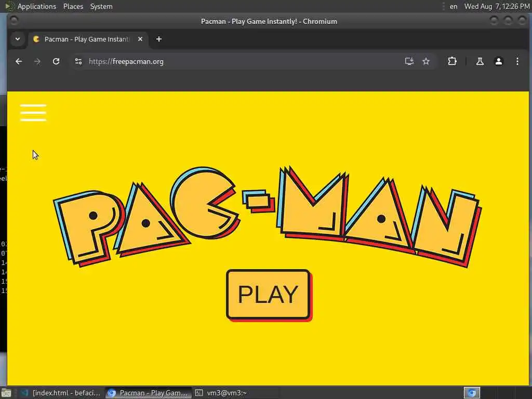Click the browser forward arrow
The width and height of the screenshot is (532, 399).
37,61
